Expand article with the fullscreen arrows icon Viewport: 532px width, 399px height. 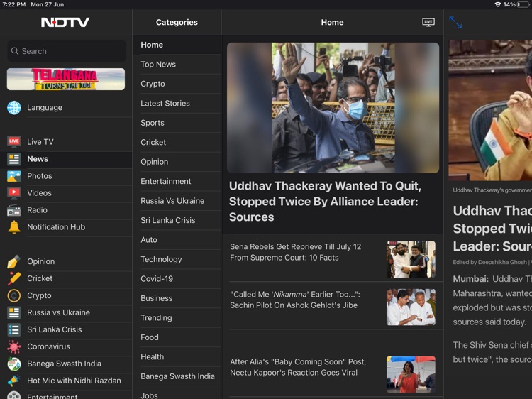coord(455,23)
